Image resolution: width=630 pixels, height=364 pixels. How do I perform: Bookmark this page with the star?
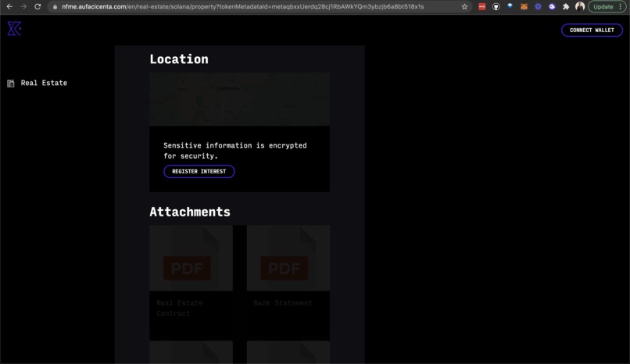pos(464,6)
